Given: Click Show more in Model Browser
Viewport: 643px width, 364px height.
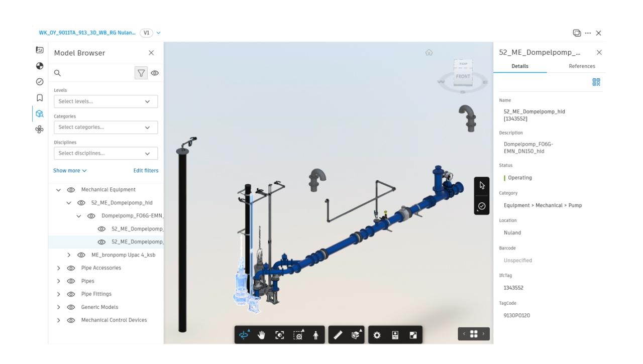Looking at the screenshot, I should click(x=70, y=171).
